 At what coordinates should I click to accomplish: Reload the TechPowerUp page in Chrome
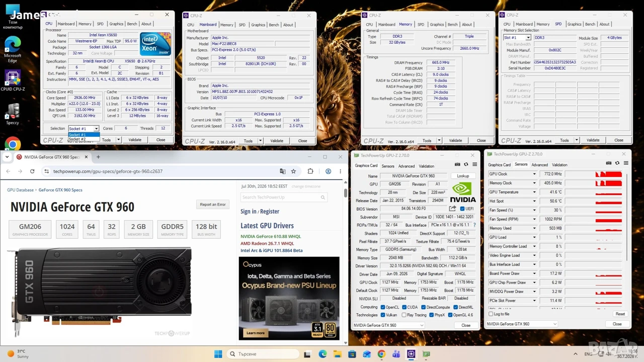pos(32,171)
